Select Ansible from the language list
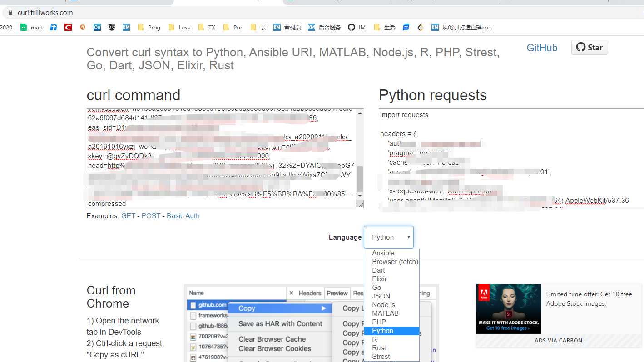The image size is (644, 362). pos(391,253)
